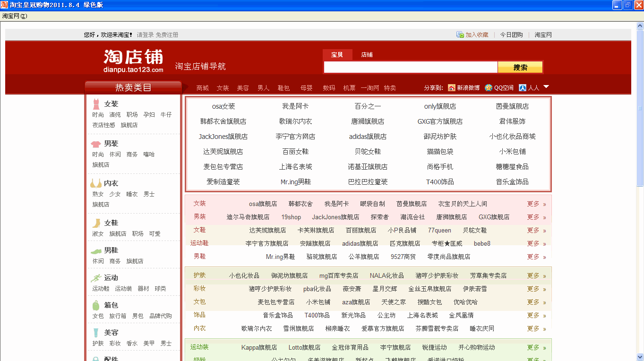This screenshot has width=644, height=361.
Task: Click 嘻哈 under 男装 category
Action: pos(149,155)
